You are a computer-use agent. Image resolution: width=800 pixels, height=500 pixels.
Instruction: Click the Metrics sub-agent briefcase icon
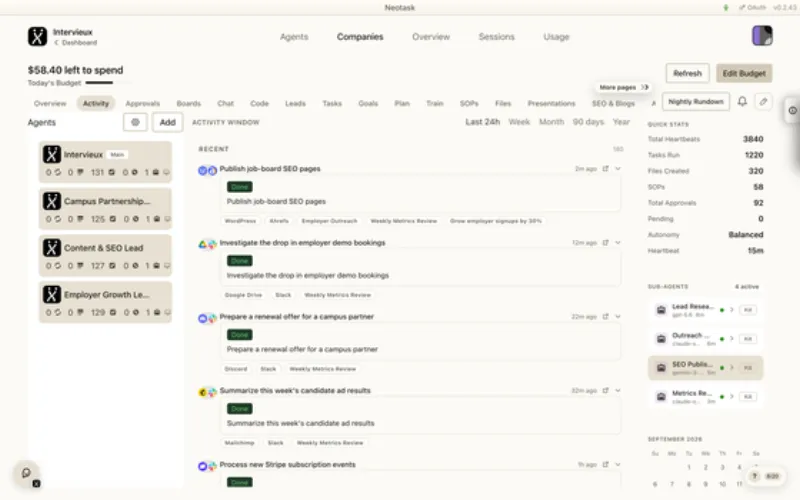click(x=661, y=397)
